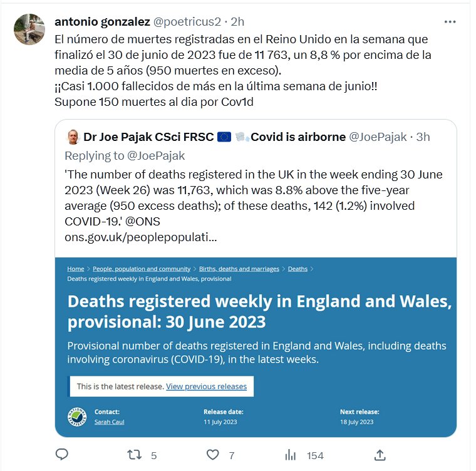Open the three-dot more options menu
476x471 pixels.
(x=450, y=21)
